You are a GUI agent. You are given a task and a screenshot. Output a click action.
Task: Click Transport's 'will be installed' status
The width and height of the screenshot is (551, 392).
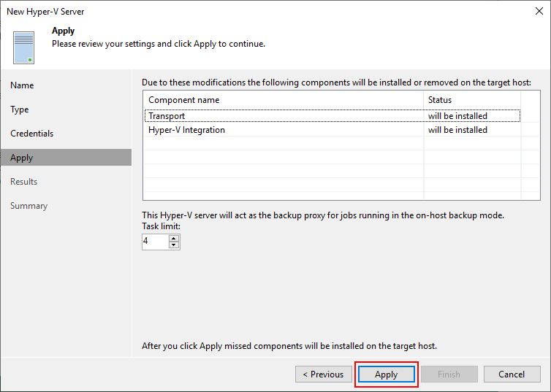coord(457,116)
